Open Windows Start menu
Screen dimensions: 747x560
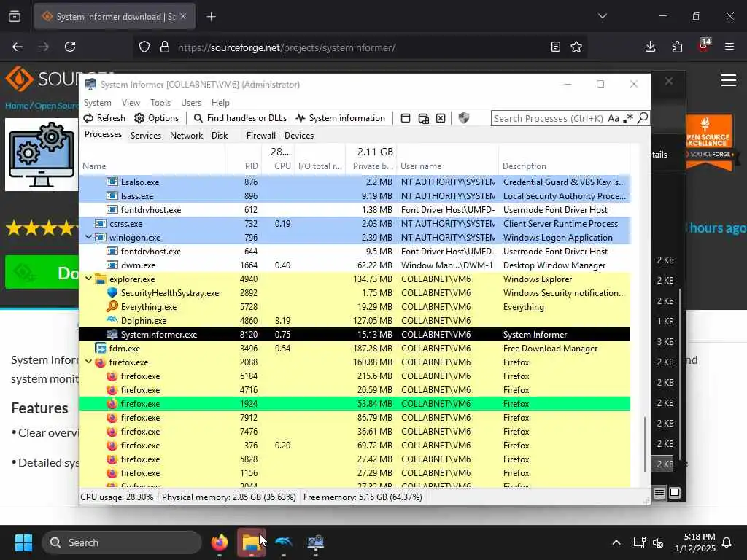(x=24, y=542)
